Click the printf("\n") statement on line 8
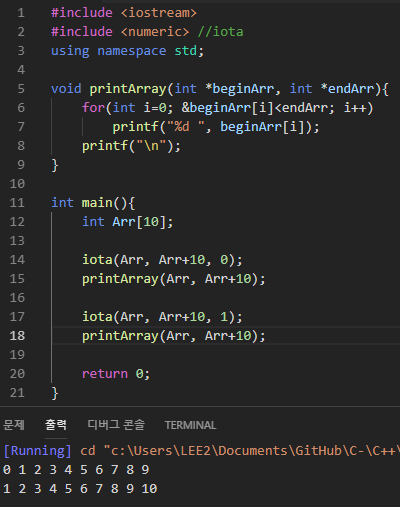This screenshot has height=507, width=400. click(131, 146)
